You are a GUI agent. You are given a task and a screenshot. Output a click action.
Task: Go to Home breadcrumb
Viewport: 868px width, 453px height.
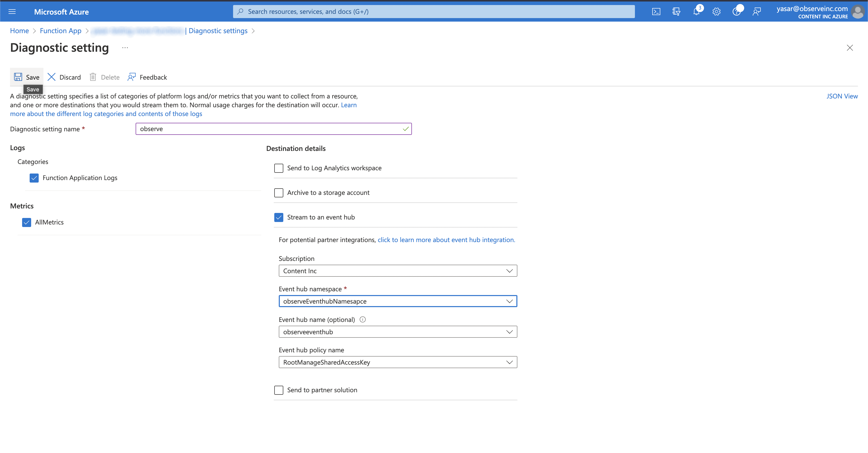(x=19, y=31)
